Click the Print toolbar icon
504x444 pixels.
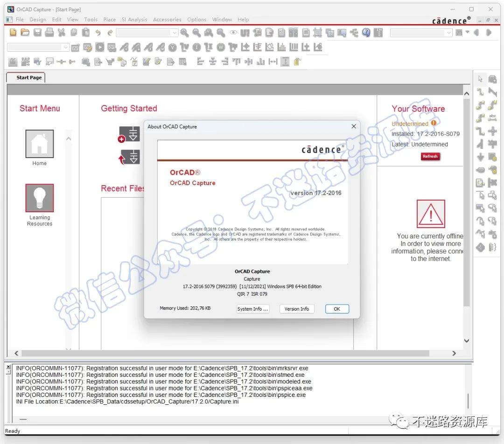click(x=49, y=32)
